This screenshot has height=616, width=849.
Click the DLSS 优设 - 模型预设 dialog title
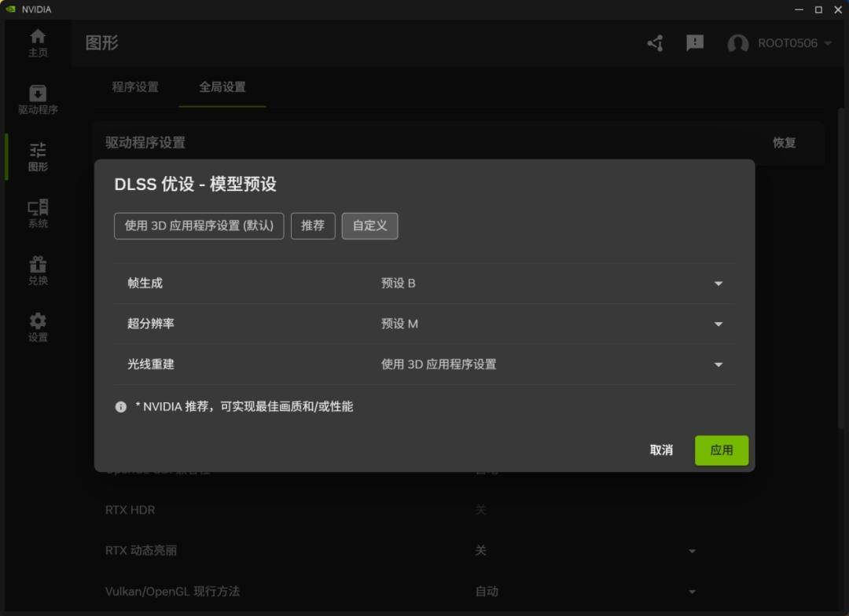tap(196, 184)
